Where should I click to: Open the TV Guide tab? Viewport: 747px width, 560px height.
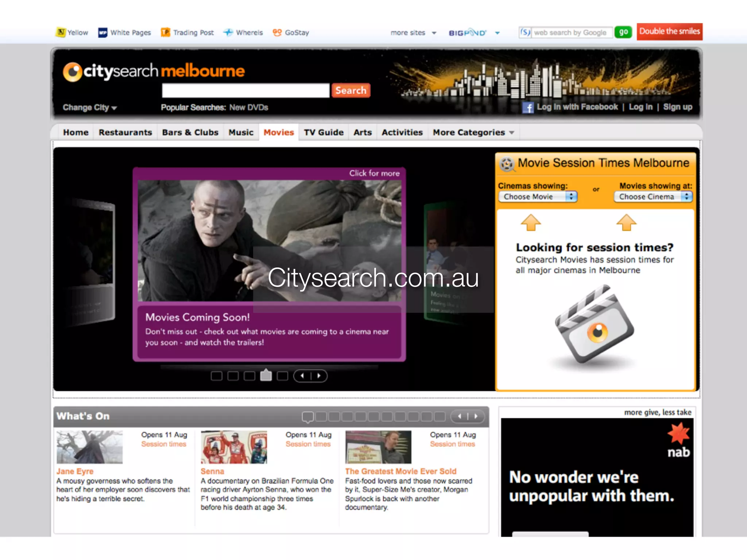point(324,132)
